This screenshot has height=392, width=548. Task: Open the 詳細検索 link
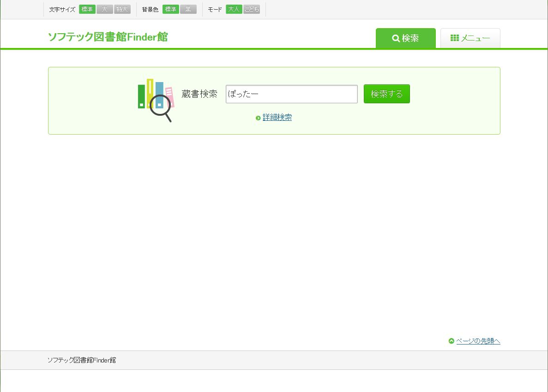coord(277,118)
